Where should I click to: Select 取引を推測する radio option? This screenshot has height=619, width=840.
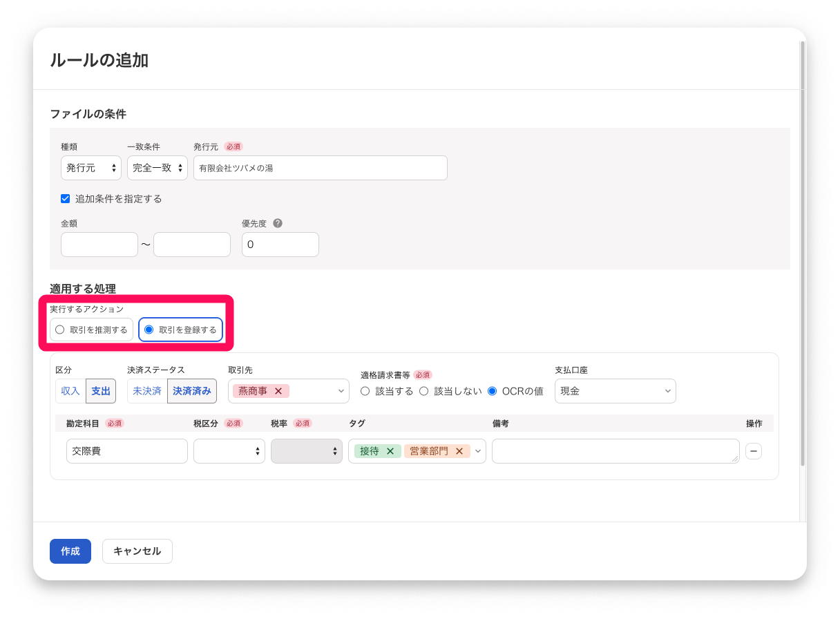coord(91,330)
